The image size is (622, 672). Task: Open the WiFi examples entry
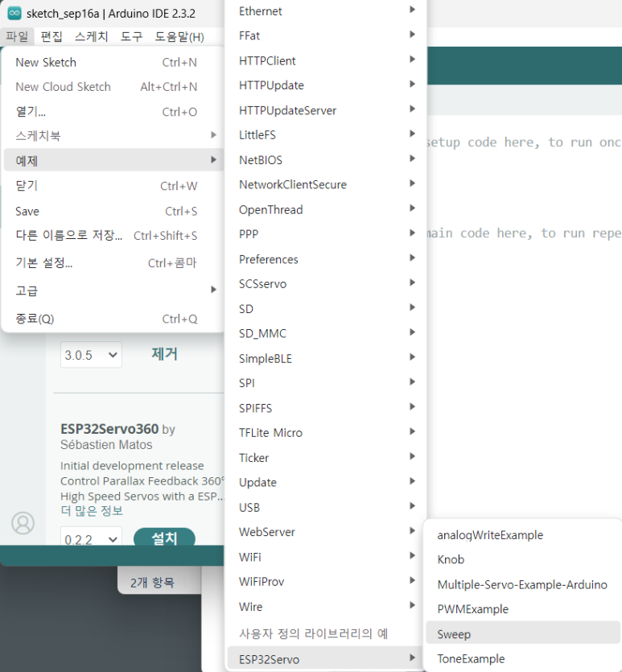(x=326, y=557)
